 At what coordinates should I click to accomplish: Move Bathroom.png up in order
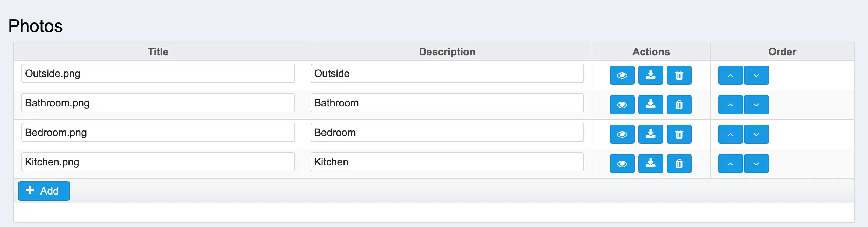pyautogui.click(x=730, y=105)
